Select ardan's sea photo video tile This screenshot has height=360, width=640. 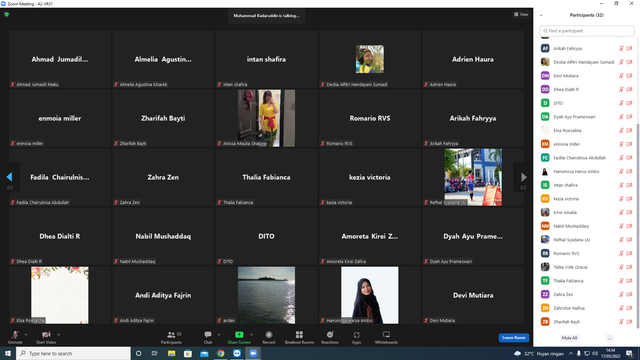pos(266,295)
